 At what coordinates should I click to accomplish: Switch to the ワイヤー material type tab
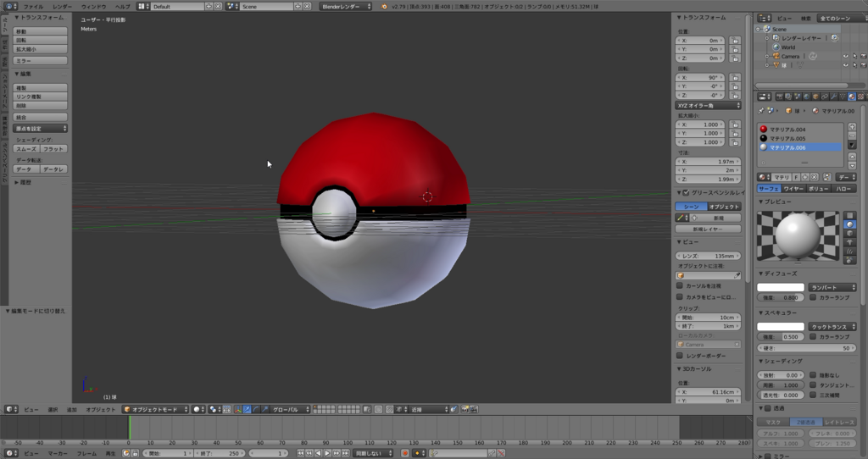794,189
